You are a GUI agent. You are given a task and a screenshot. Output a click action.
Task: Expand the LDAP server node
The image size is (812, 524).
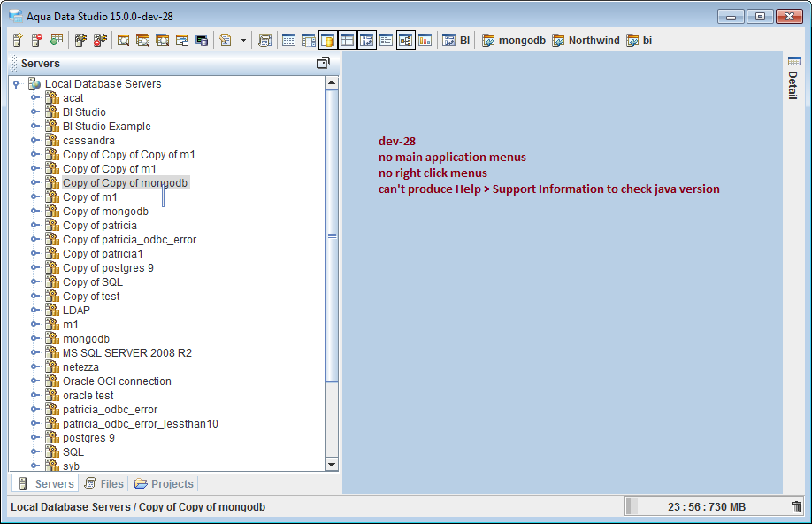[x=35, y=310]
